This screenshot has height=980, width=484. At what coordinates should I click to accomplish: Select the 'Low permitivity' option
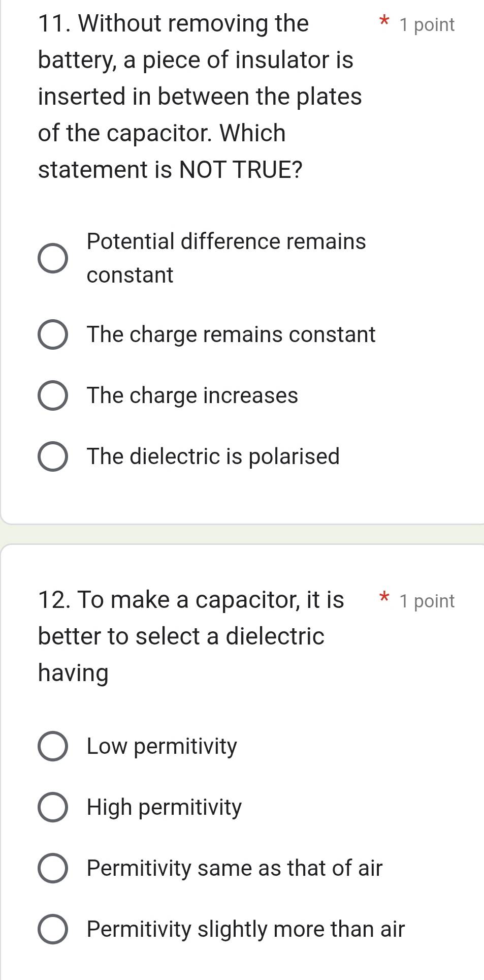(x=53, y=746)
